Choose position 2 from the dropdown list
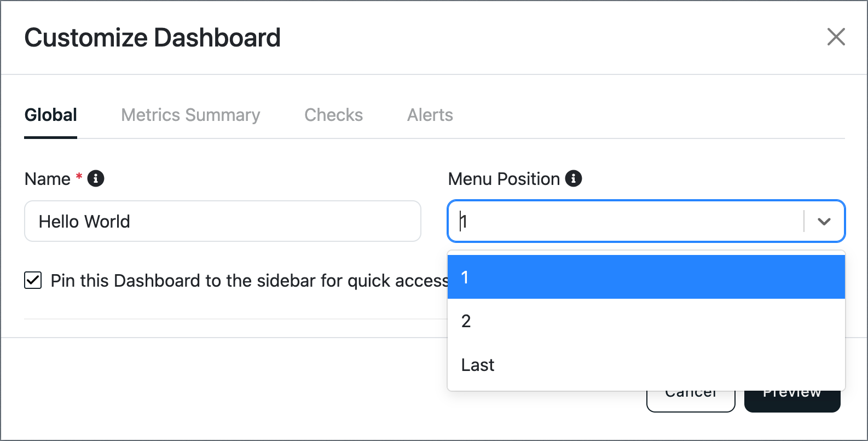868x441 pixels. point(646,321)
